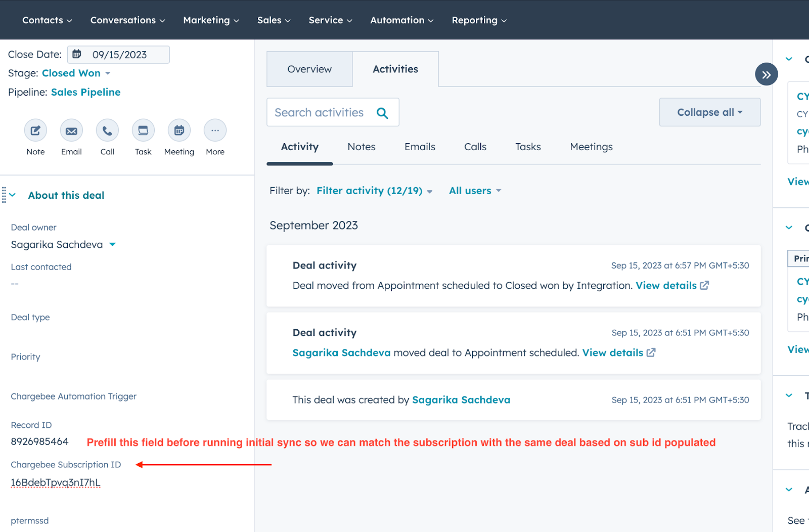The height and width of the screenshot is (532, 809).
Task: Open the More actions ellipsis icon
Action: pos(215,130)
